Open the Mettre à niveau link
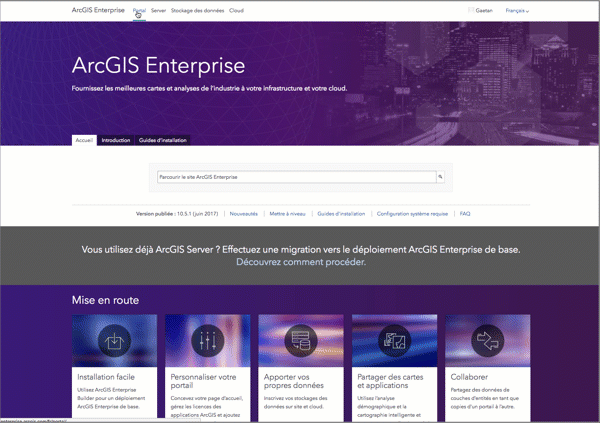Image resolution: width=600 pixels, height=423 pixels. coord(287,214)
